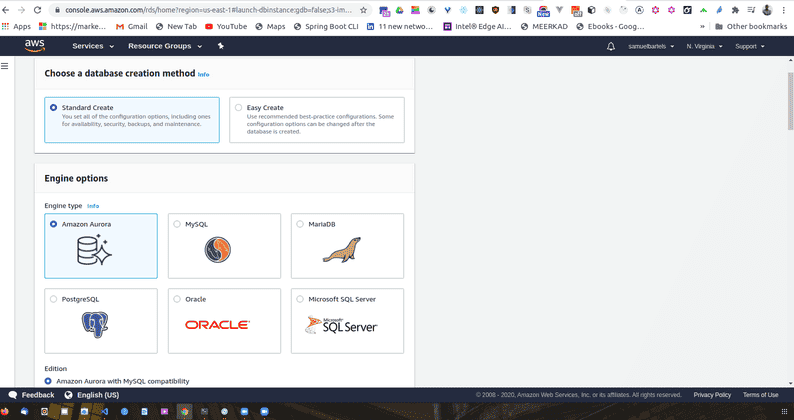Open the Terms of Use link
This screenshot has width=794, height=420.
click(760, 395)
